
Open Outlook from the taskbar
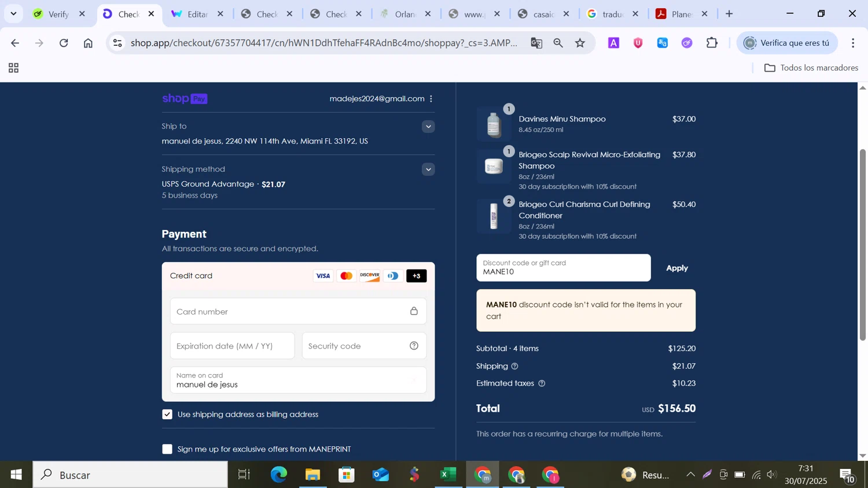380,475
